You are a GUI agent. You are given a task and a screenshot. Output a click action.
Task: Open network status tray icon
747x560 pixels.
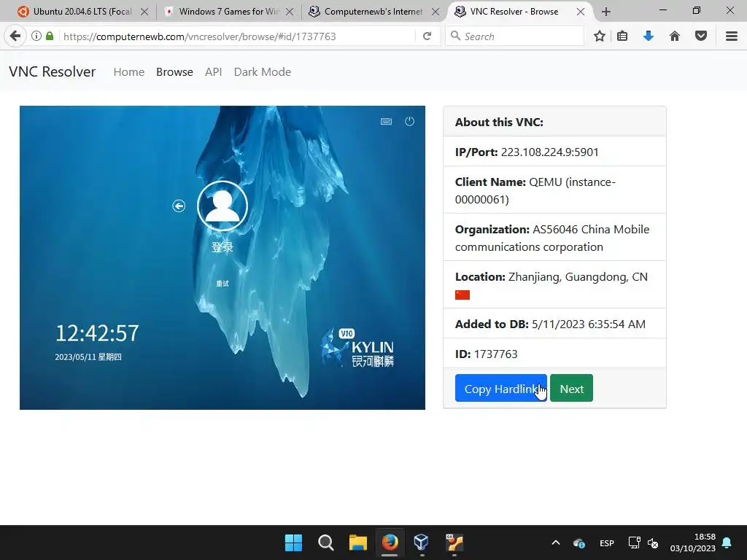[x=634, y=542]
